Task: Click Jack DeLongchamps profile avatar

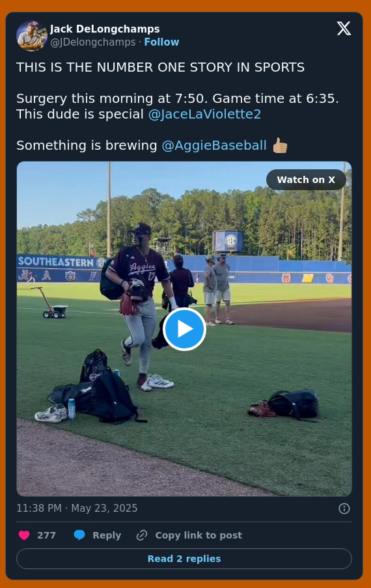Action: pyautogui.click(x=31, y=36)
